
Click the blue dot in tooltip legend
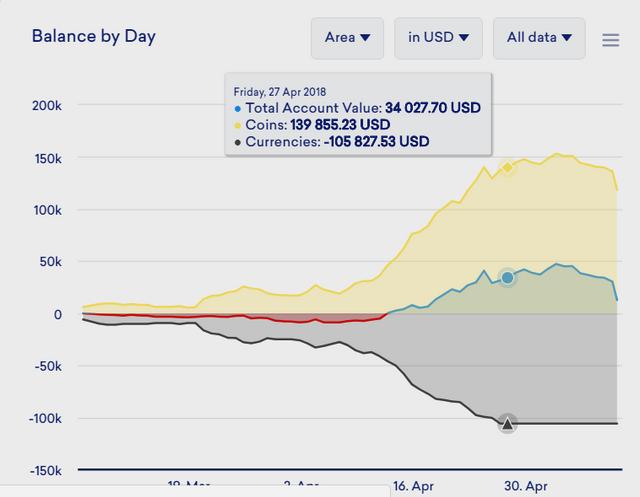click(238, 109)
